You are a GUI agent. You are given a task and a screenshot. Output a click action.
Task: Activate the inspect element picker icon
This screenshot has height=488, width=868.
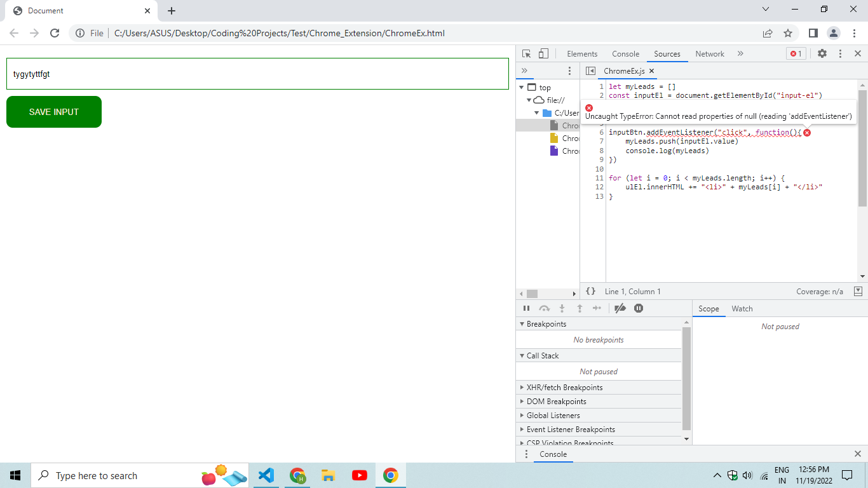click(x=527, y=54)
